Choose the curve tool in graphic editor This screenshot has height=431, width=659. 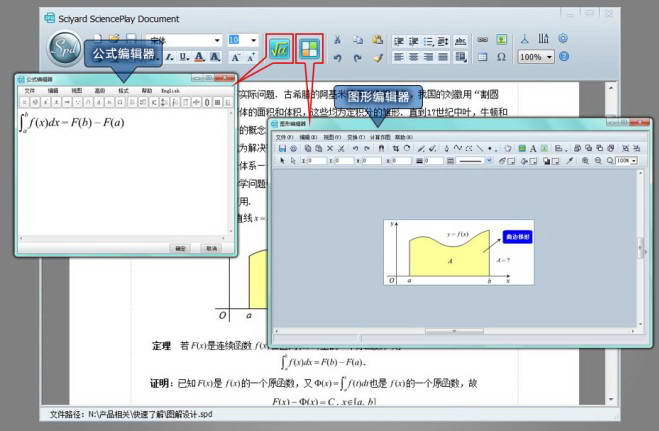pos(458,148)
